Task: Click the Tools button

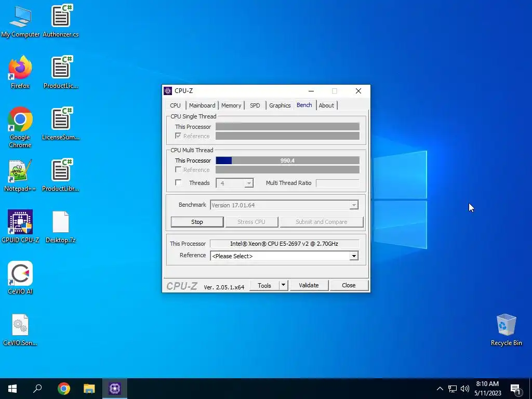Action: (264, 285)
